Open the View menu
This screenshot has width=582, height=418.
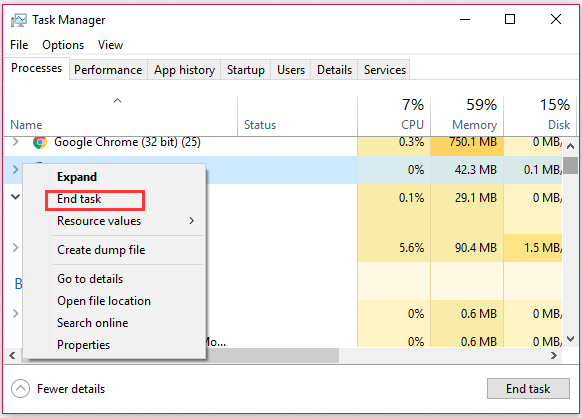[x=110, y=45]
